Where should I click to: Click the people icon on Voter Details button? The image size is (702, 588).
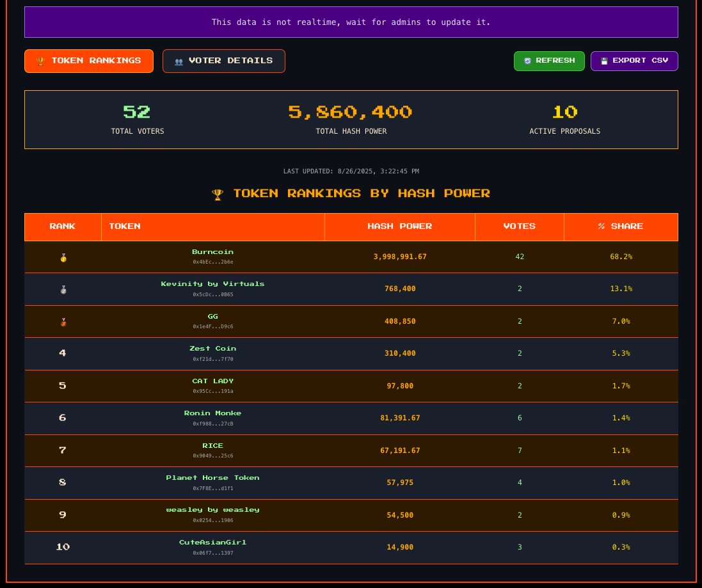click(179, 61)
